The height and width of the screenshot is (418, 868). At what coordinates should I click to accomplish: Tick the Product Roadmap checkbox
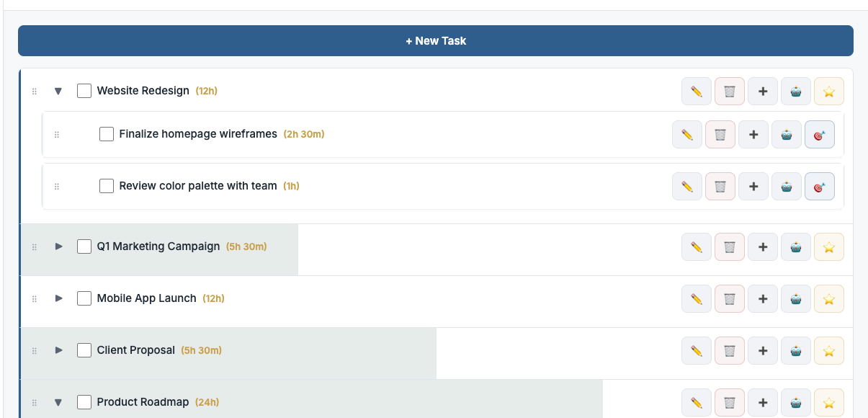pos(84,401)
